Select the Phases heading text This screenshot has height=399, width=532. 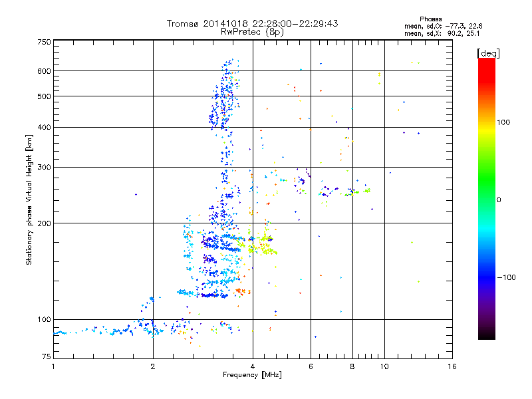click(x=430, y=19)
